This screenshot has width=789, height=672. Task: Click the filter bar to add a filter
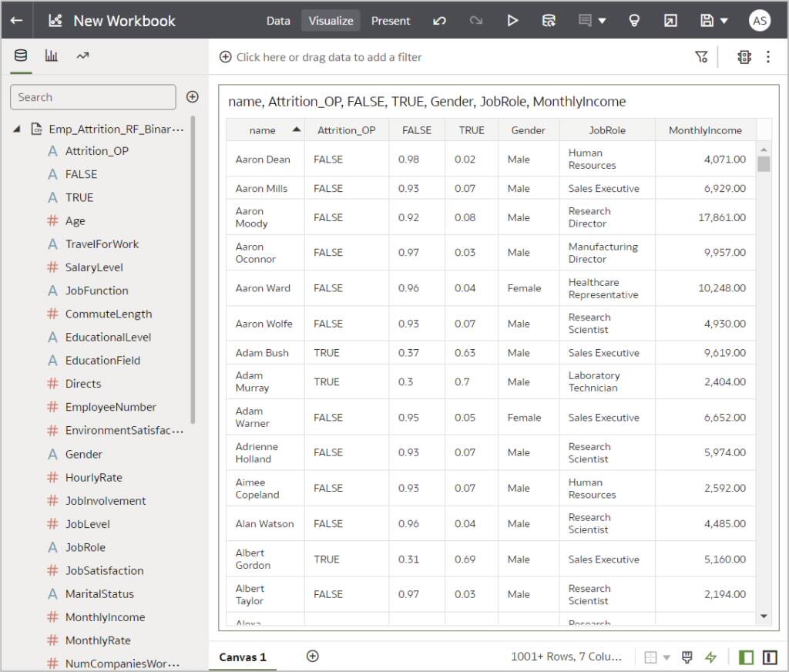(x=331, y=56)
